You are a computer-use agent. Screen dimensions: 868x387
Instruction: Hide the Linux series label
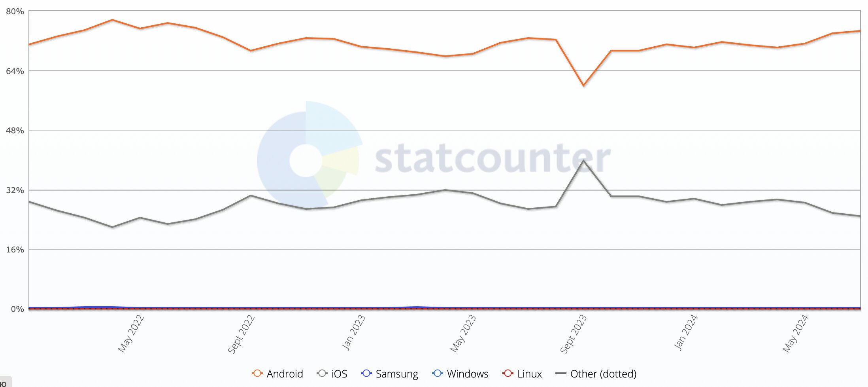pyautogui.click(x=529, y=374)
